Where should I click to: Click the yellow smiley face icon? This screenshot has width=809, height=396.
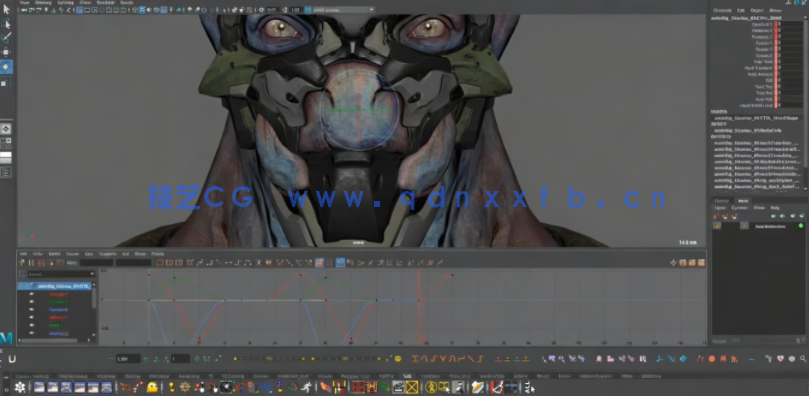coord(398,358)
